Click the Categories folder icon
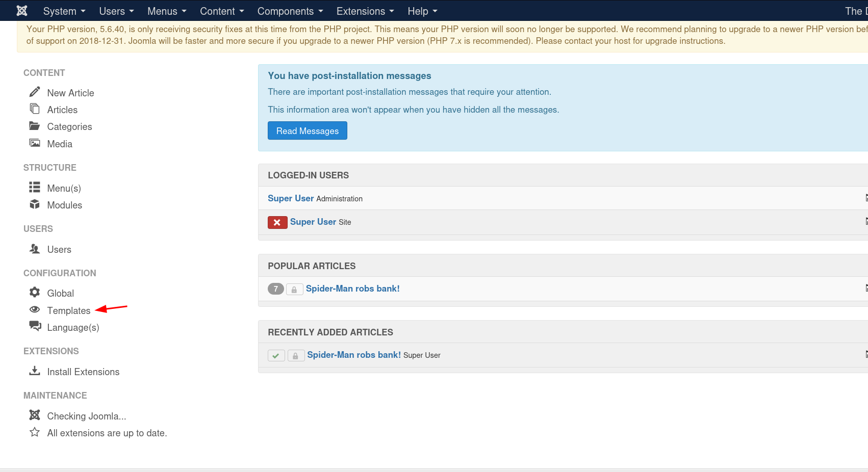 35,126
